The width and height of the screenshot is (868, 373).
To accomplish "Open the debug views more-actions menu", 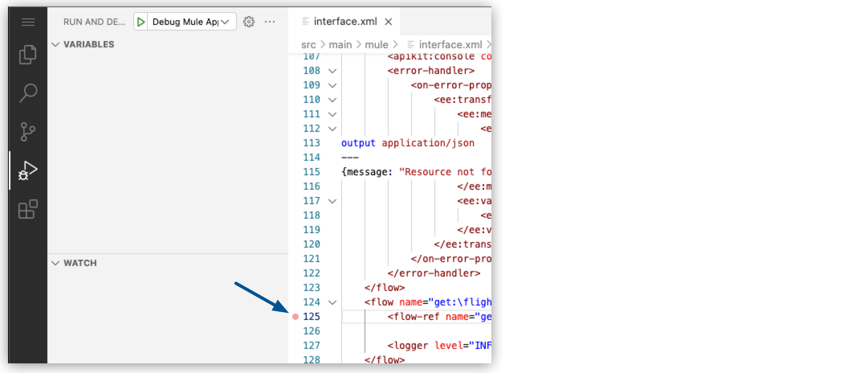I will coord(270,22).
